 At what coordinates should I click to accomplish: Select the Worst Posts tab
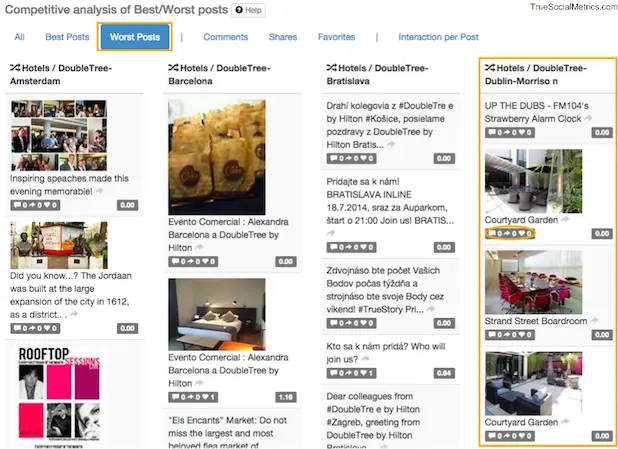click(135, 37)
